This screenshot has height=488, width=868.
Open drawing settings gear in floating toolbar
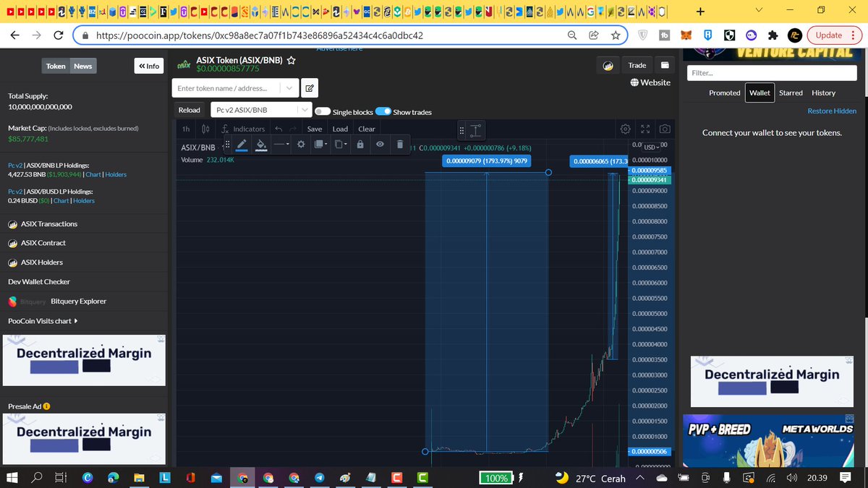301,144
